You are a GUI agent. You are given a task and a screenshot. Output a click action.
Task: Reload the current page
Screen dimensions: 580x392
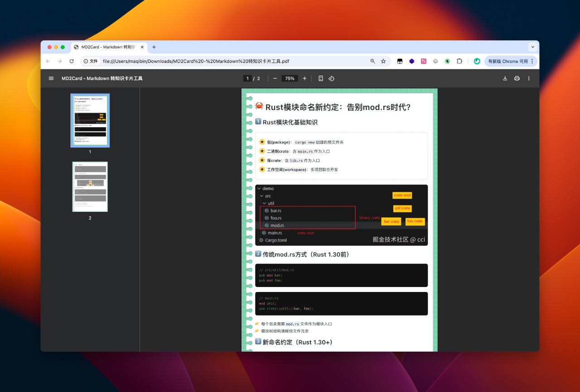[x=72, y=61]
